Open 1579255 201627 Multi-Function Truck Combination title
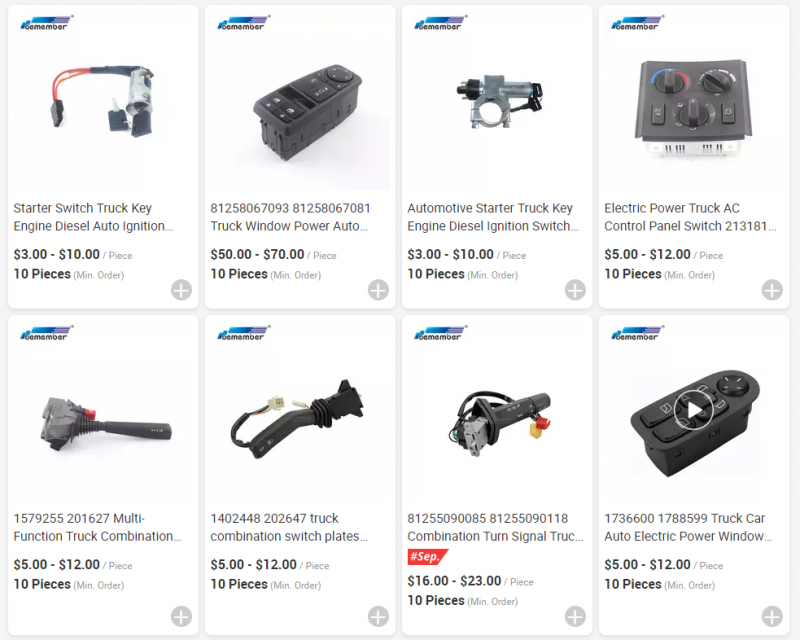800x640 pixels. [97, 527]
